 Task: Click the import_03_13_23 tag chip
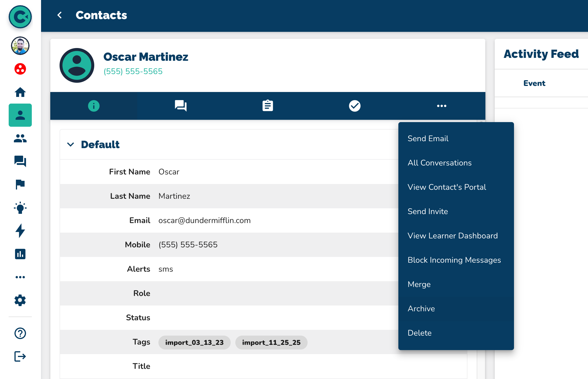194,343
